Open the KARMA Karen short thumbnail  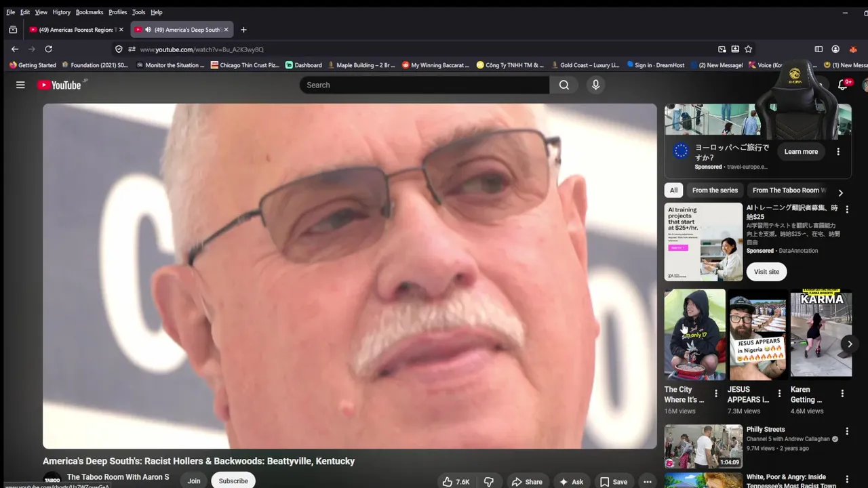821,334
